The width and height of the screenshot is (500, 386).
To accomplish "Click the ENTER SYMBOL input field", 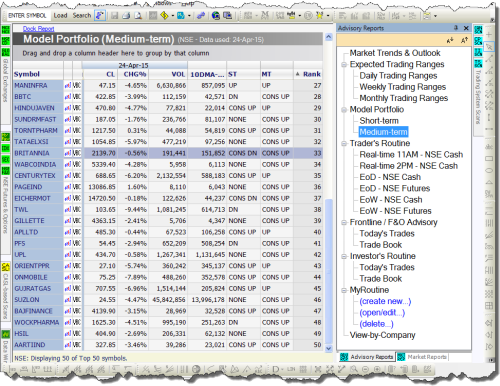I will [28, 15].
